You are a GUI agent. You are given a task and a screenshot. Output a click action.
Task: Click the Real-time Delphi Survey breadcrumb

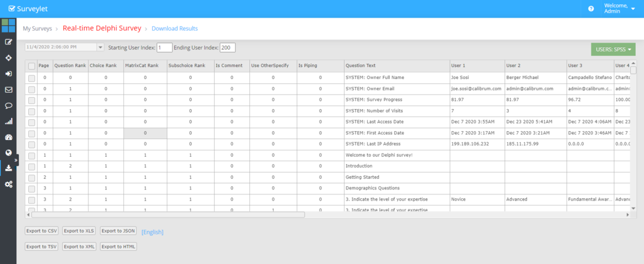tap(101, 28)
